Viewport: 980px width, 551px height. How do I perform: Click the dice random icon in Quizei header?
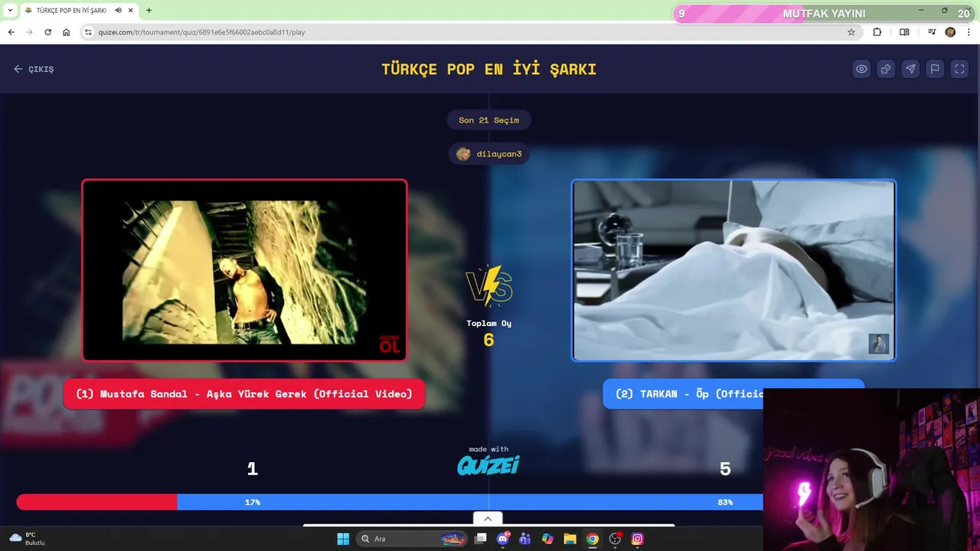coord(886,69)
